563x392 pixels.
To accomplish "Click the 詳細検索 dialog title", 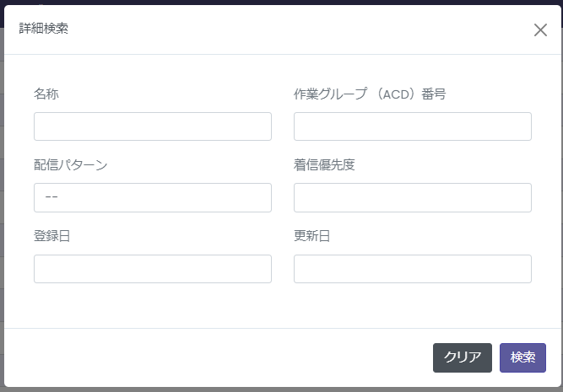I will click(44, 29).
